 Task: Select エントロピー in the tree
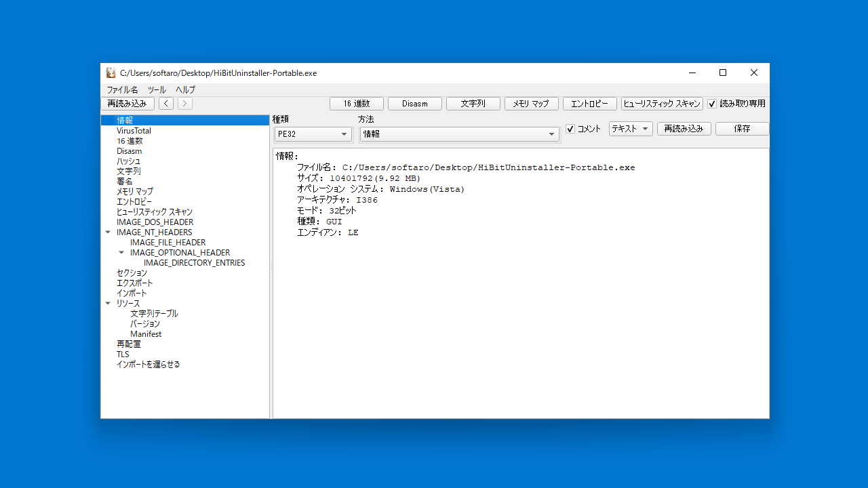(134, 202)
